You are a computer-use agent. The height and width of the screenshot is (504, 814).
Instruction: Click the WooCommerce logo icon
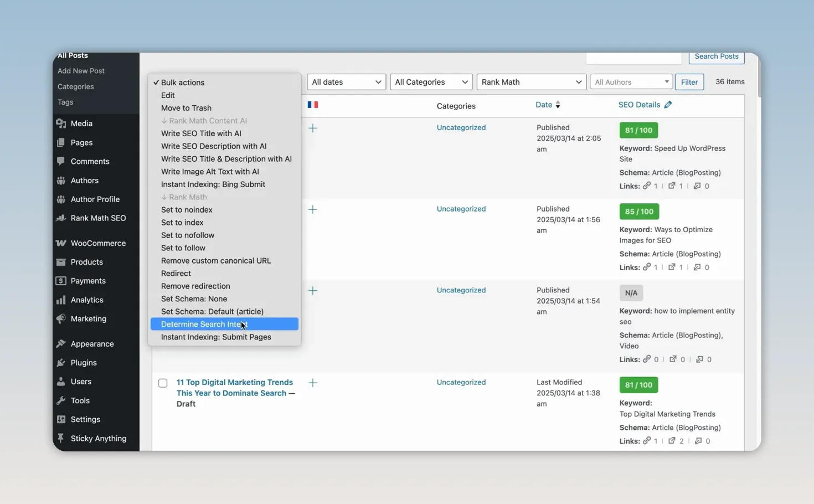point(61,243)
